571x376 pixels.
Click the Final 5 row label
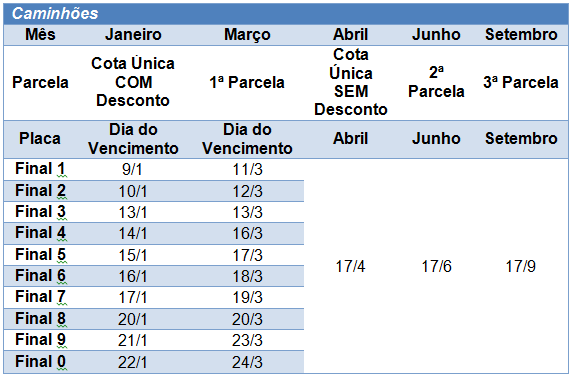[x=40, y=255]
